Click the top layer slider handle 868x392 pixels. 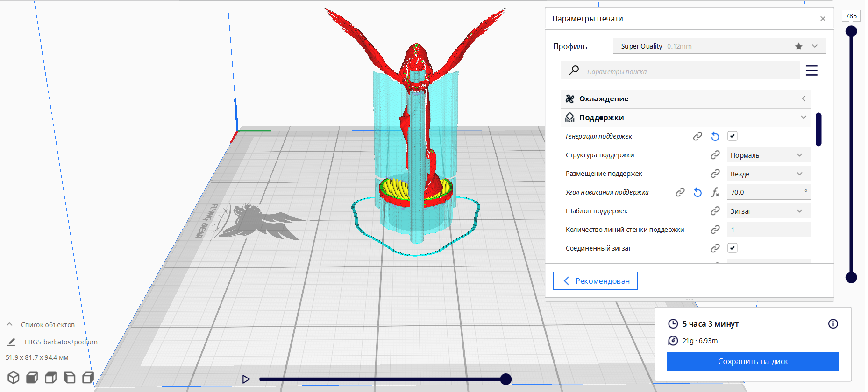click(851, 31)
